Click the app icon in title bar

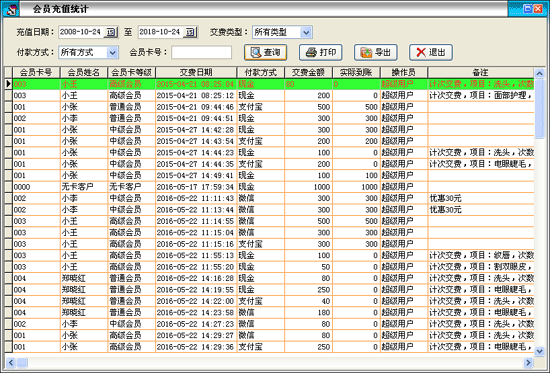11,9
